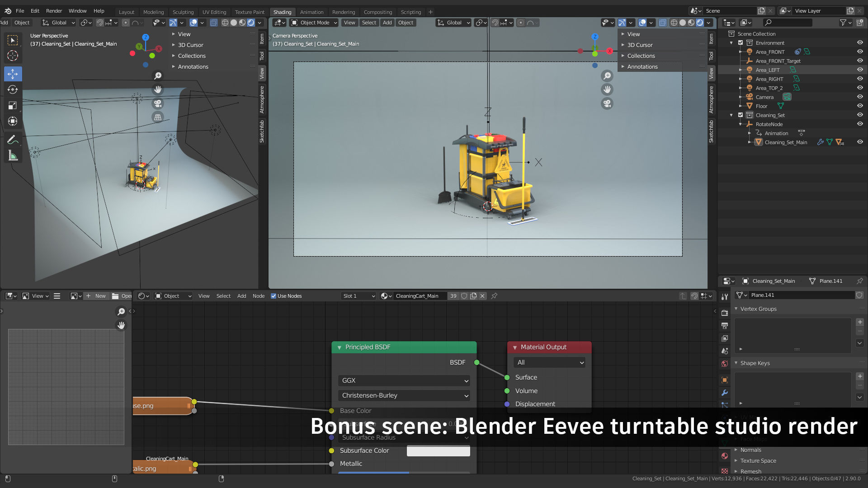The height and width of the screenshot is (488, 868).
Task: Click Add in the node editor header
Action: tap(242, 296)
